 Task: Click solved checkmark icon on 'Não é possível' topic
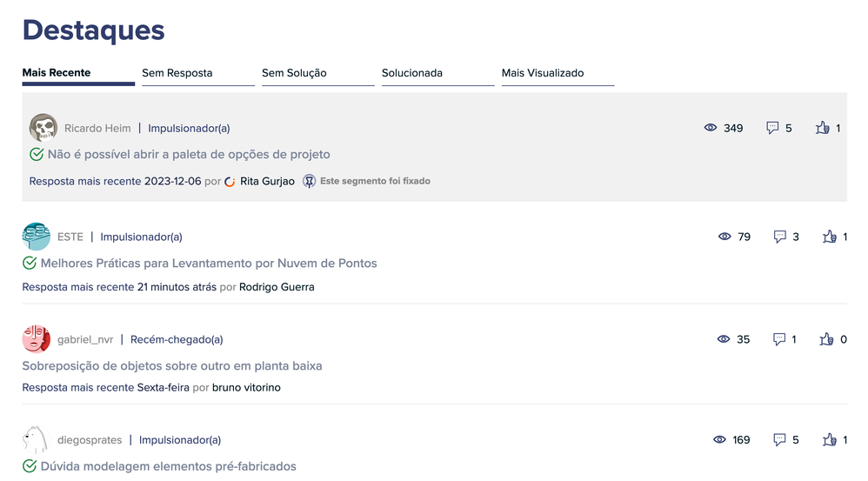(37, 155)
